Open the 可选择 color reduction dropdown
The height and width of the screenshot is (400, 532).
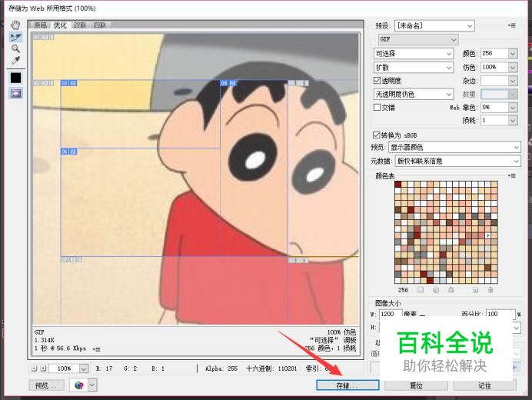point(414,54)
